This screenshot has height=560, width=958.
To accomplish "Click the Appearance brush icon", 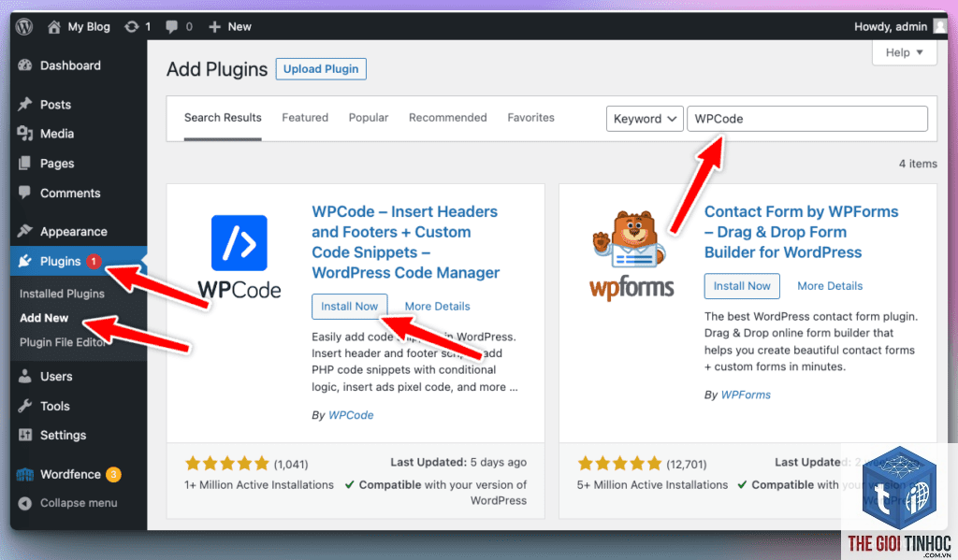I will coord(25,231).
